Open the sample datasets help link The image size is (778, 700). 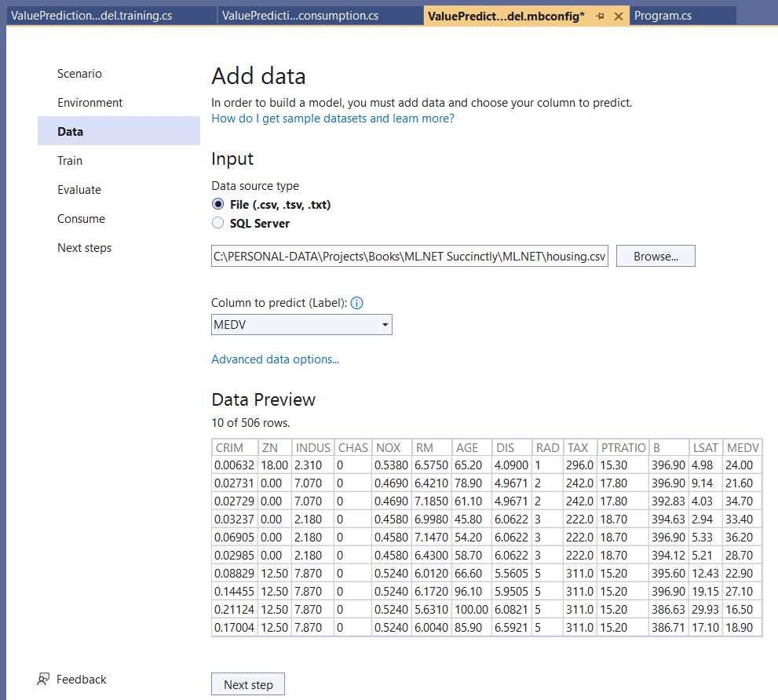[332, 118]
